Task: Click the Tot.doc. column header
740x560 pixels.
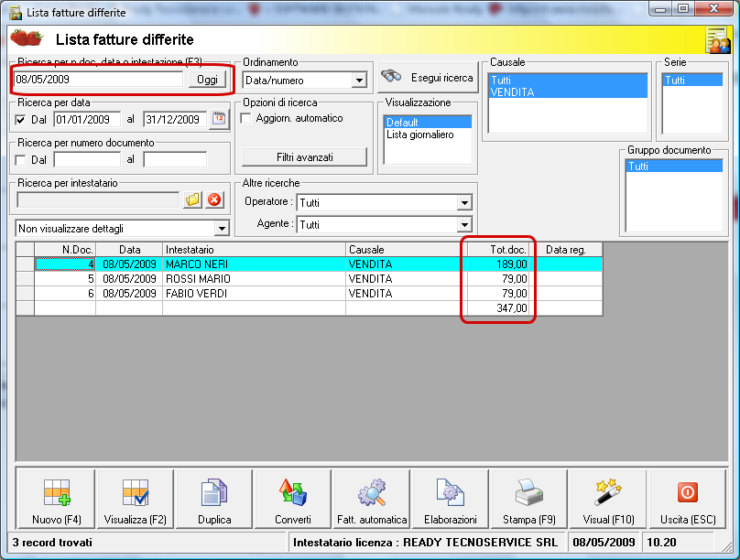Action: point(498,250)
